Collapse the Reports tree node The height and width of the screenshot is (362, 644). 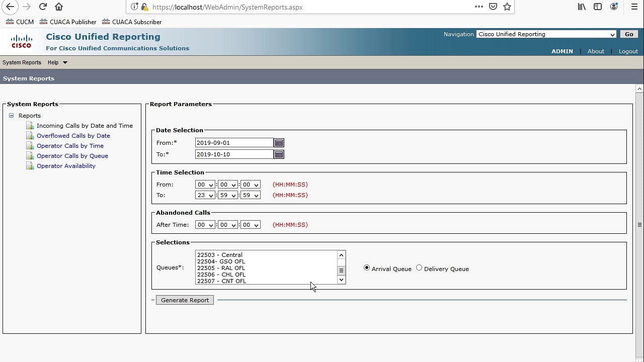[11, 116]
